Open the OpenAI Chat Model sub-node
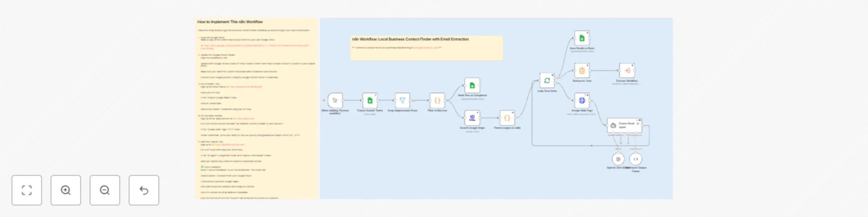The height and width of the screenshot is (217, 868). pos(618,159)
